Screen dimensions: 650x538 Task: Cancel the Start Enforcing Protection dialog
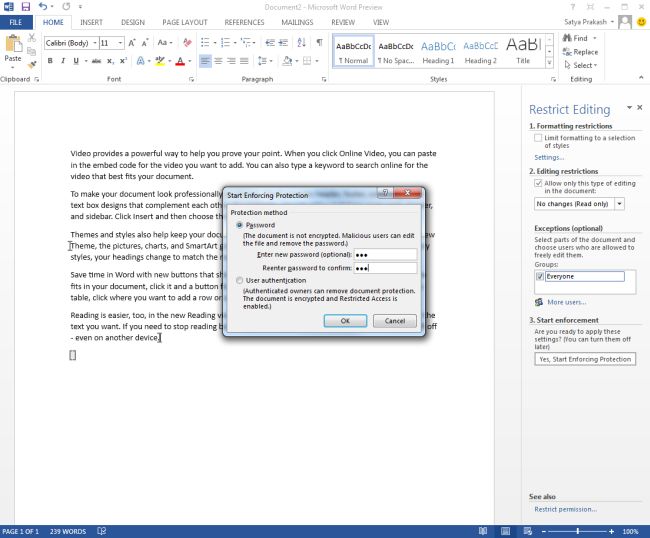click(395, 321)
